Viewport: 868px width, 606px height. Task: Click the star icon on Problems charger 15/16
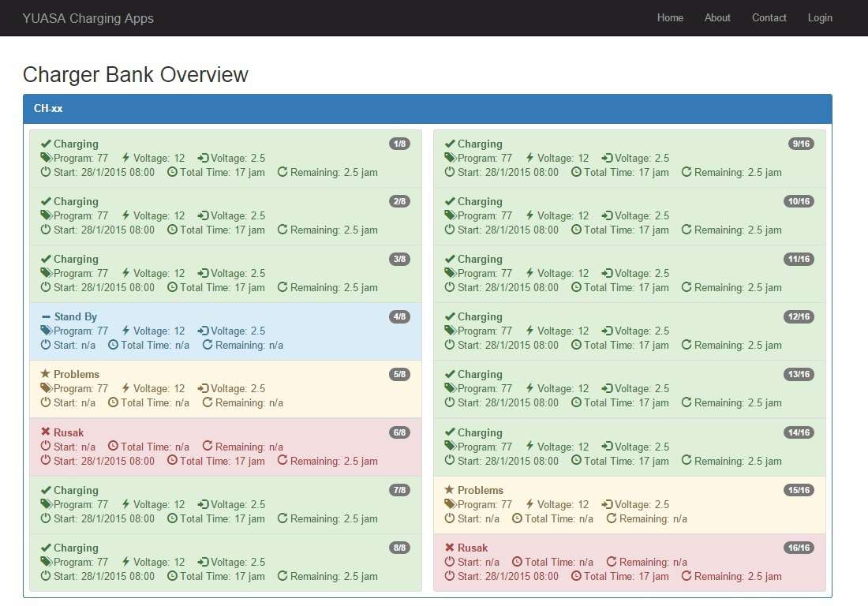tap(450, 490)
